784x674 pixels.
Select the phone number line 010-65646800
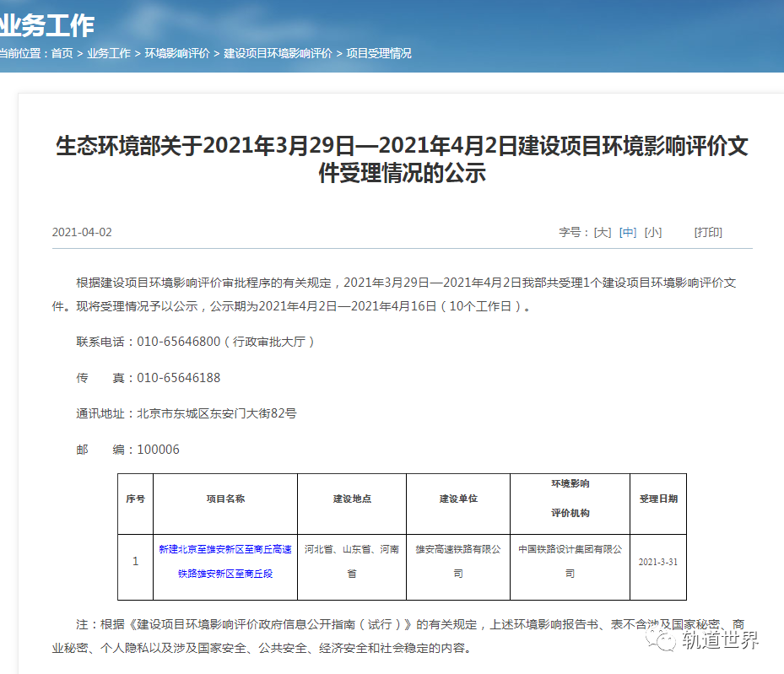(195, 342)
